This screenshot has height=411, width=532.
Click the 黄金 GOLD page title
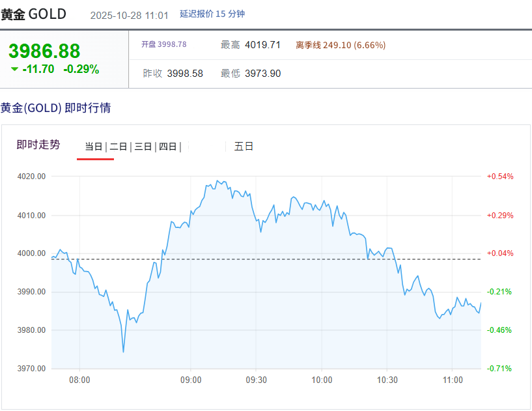34,14
